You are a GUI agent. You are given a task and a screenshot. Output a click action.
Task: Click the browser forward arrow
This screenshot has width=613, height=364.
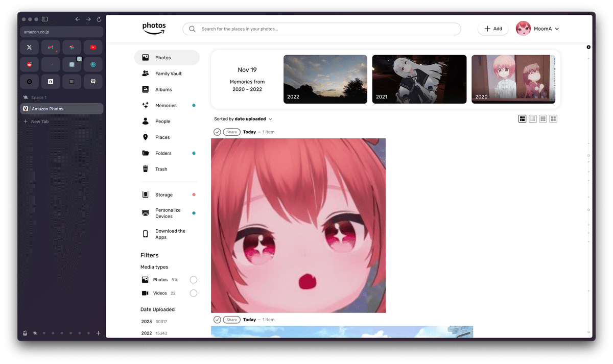click(88, 19)
